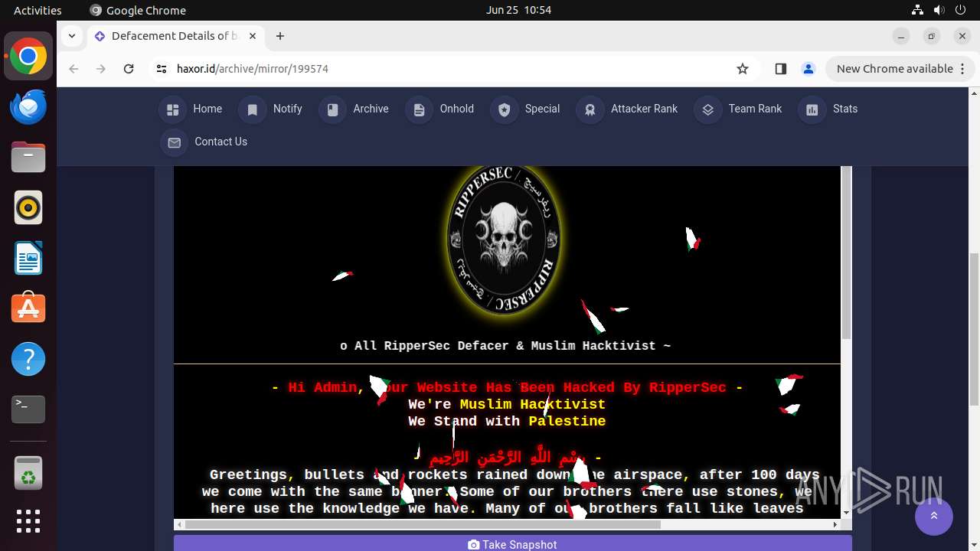
Task: Expand the tab search dropdown
Action: [71, 36]
